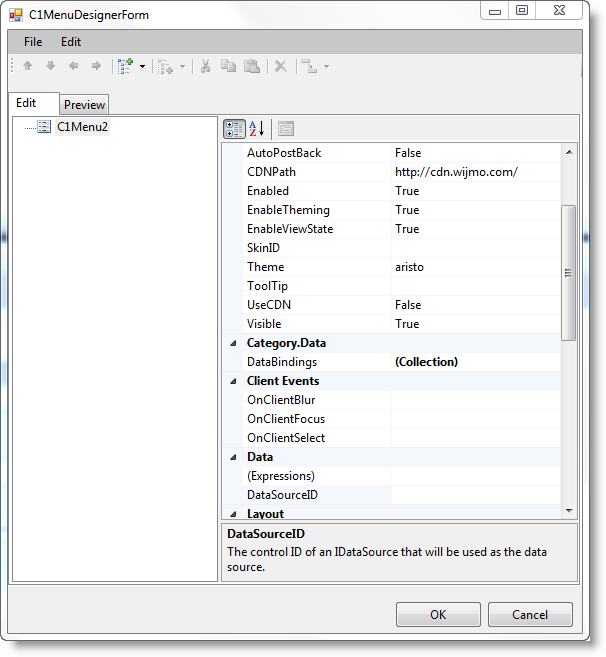Click the Move Right arrow toolbar icon
The height and width of the screenshot is (657, 606).
pyautogui.click(x=96, y=66)
